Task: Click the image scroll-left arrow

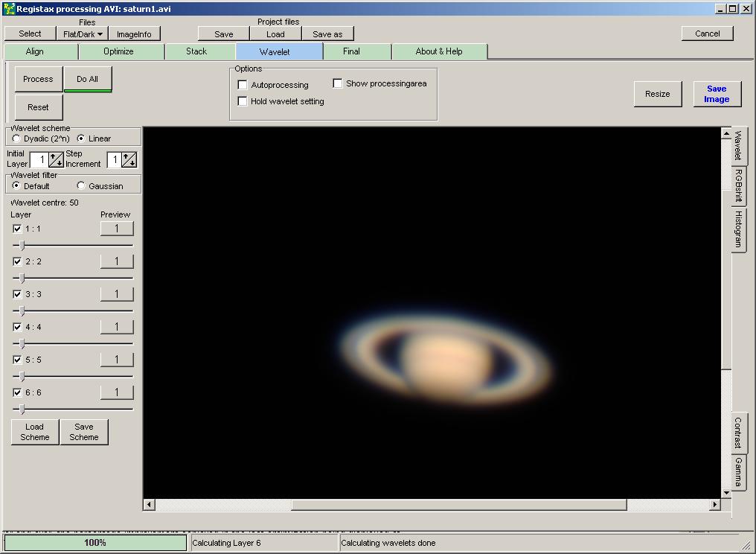Action: (x=149, y=505)
